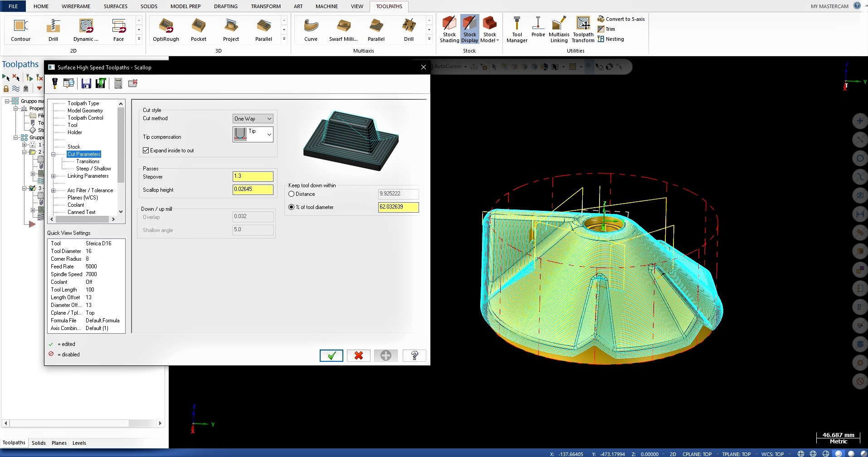The image size is (868, 457).
Task: Open the Tool Manager
Action: pos(517,29)
